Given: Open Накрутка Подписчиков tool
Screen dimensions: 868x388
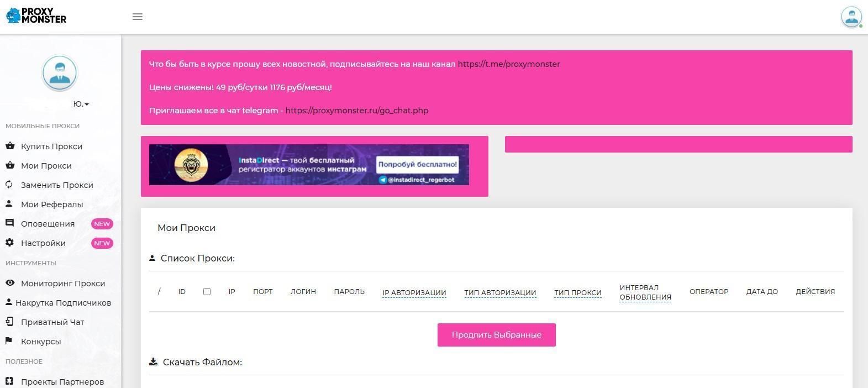Looking at the screenshot, I should click(63, 303).
